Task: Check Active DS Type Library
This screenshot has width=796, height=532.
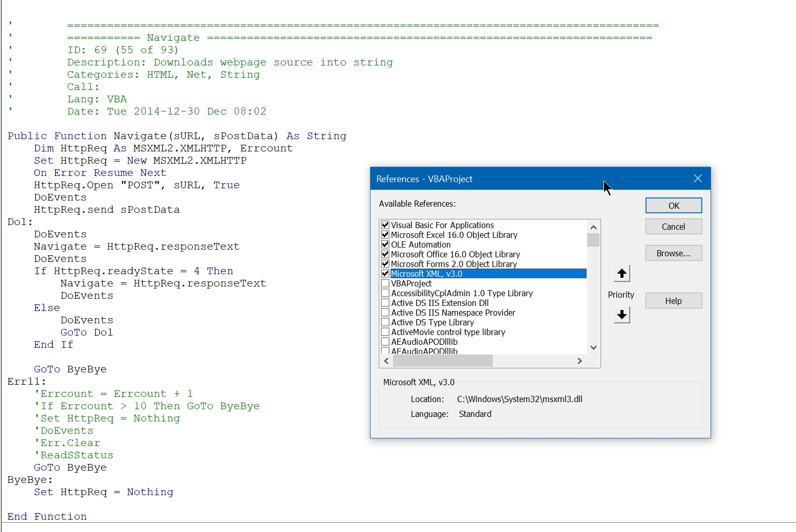Action: (385, 322)
